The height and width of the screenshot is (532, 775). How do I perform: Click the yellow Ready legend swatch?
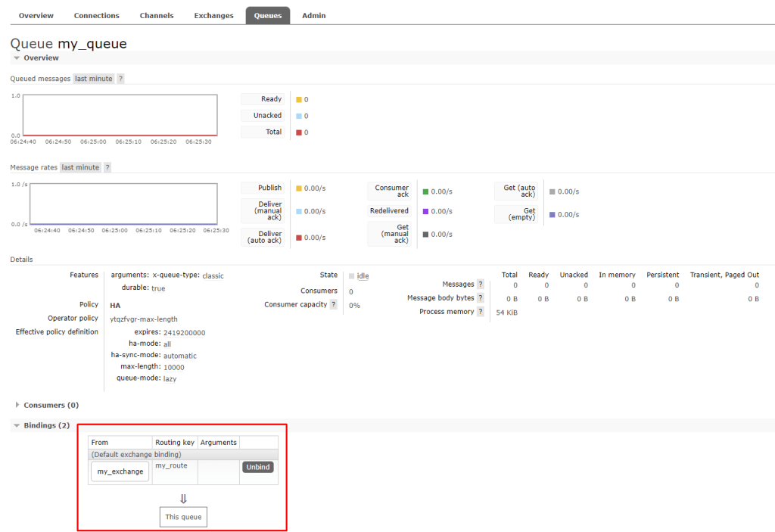coord(299,100)
